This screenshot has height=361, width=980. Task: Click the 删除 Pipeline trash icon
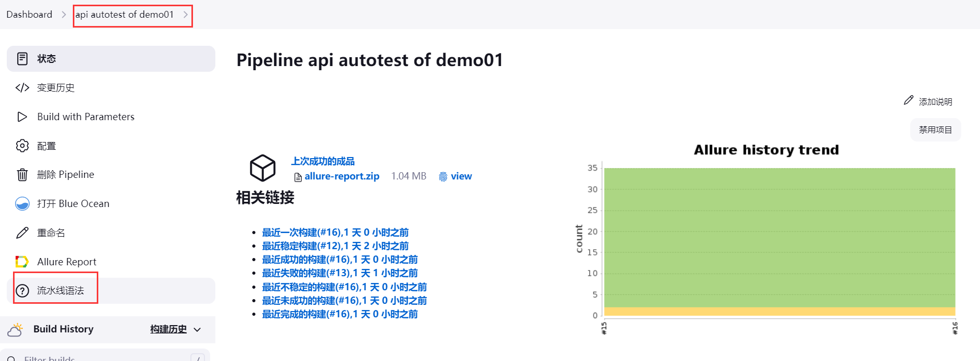pyautogui.click(x=22, y=175)
